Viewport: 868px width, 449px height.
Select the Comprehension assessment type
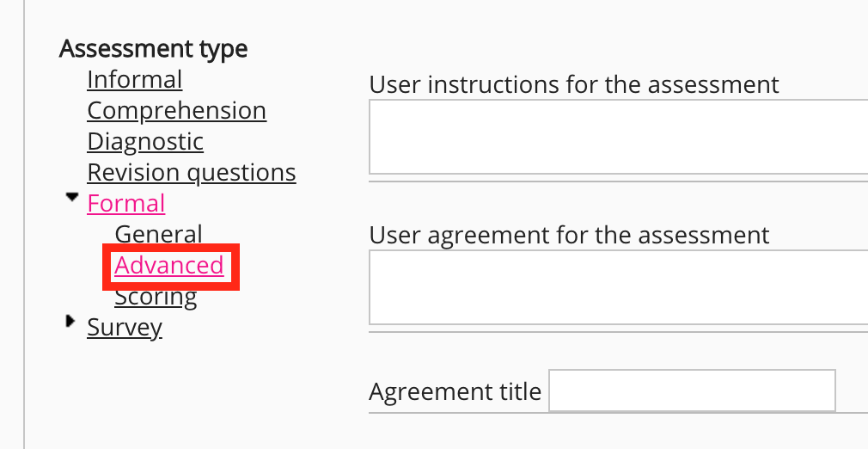[x=177, y=111]
